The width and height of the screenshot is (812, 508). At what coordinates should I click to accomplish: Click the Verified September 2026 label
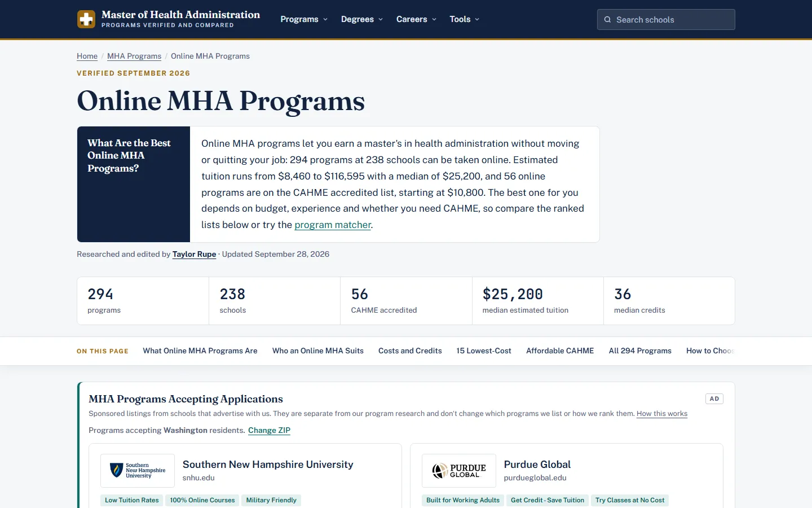[x=133, y=73]
